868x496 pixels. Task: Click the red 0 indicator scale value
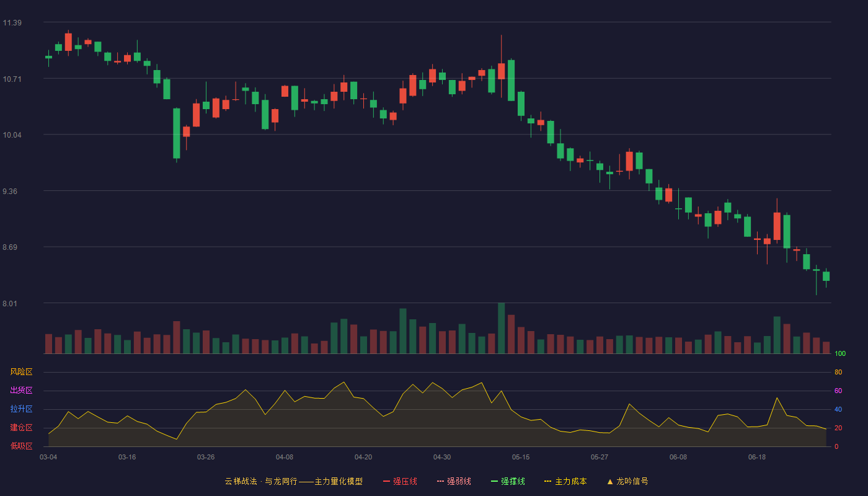(836, 446)
